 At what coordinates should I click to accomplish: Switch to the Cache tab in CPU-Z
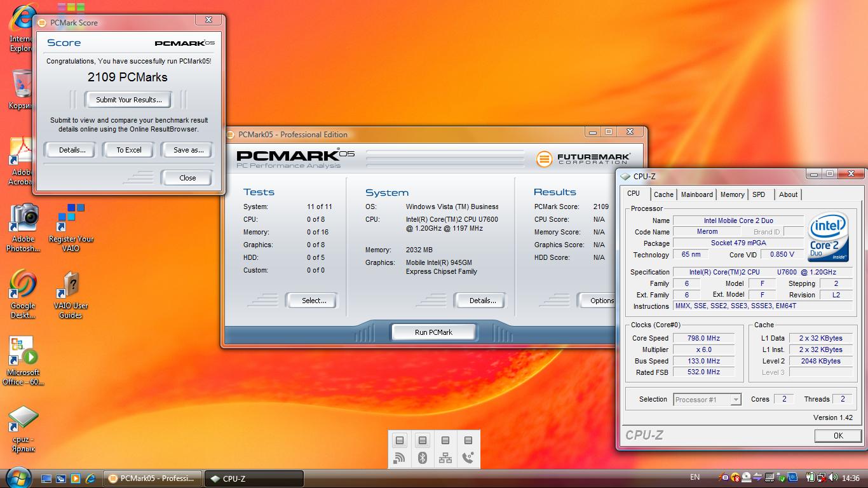(x=663, y=194)
